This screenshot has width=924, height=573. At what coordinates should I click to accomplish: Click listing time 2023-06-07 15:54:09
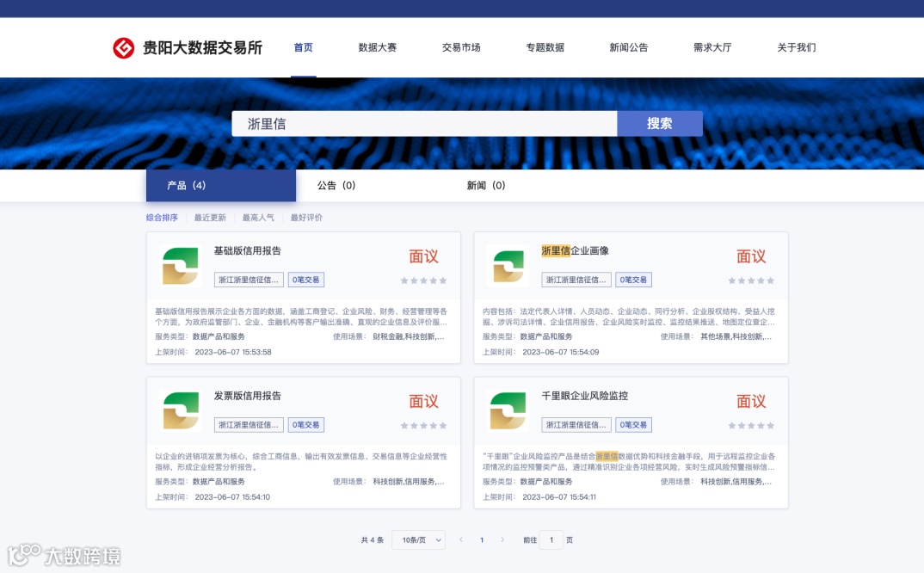pyautogui.click(x=560, y=352)
